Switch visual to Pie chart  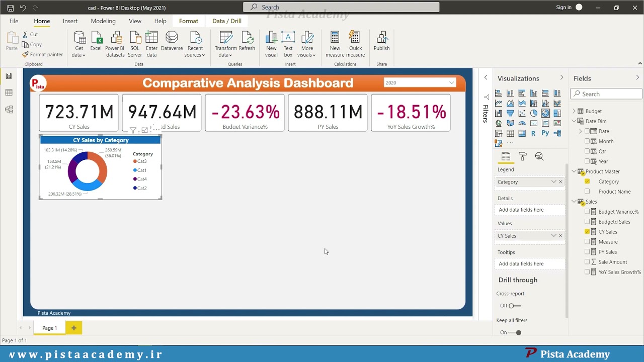pyautogui.click(x=534, y=113)
